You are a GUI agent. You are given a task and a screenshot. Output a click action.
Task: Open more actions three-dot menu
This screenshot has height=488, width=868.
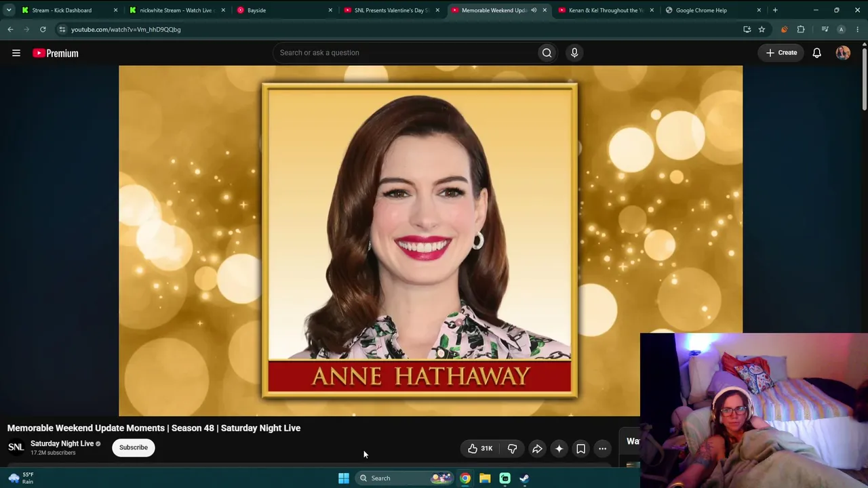point(602,448)
